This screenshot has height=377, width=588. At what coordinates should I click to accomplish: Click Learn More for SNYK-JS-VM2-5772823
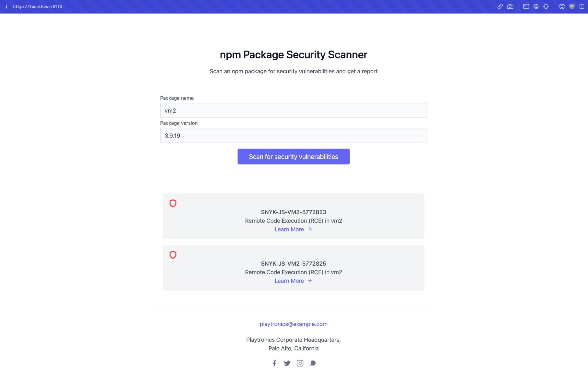[x=293, y=229]
